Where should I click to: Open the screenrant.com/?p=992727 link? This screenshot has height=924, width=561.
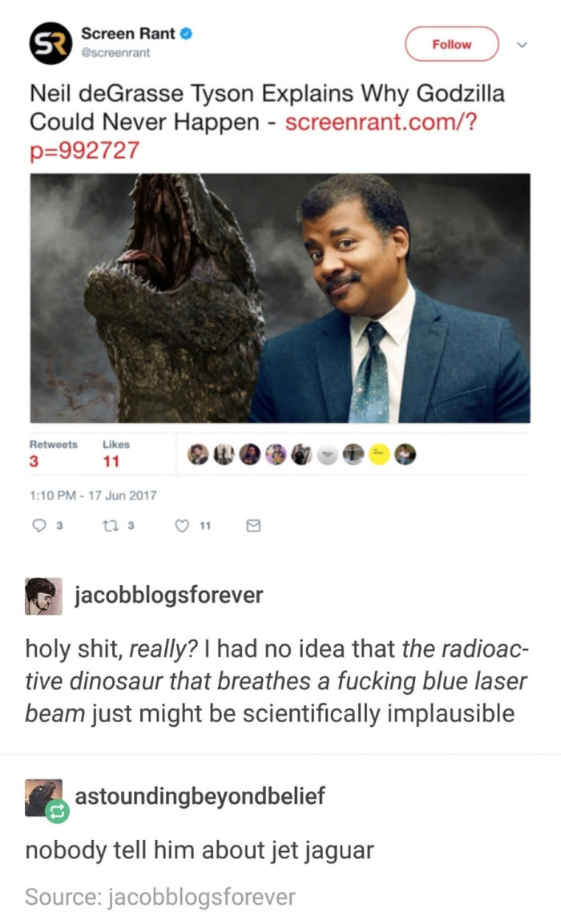[253, 135]
